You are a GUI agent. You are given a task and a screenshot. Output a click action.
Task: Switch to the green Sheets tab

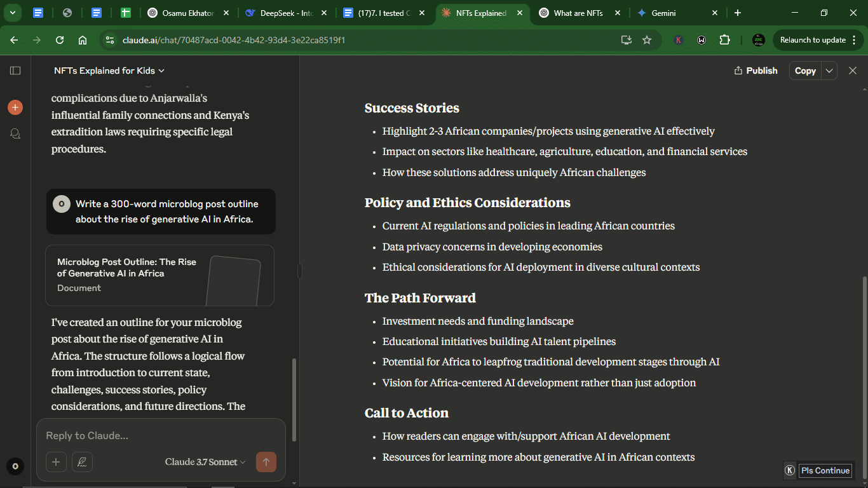[126, 13]
